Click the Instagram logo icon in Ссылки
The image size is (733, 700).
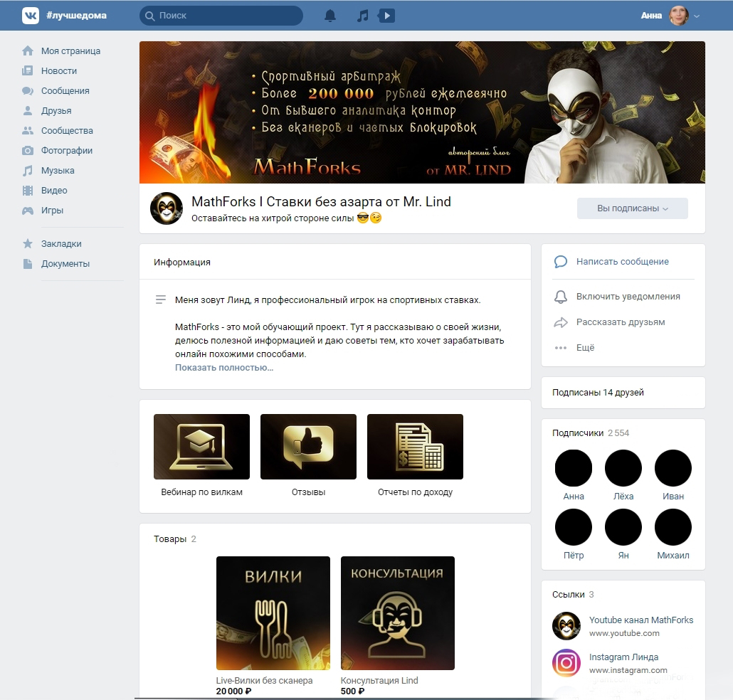pyautogui.click(x=566, y=663)
